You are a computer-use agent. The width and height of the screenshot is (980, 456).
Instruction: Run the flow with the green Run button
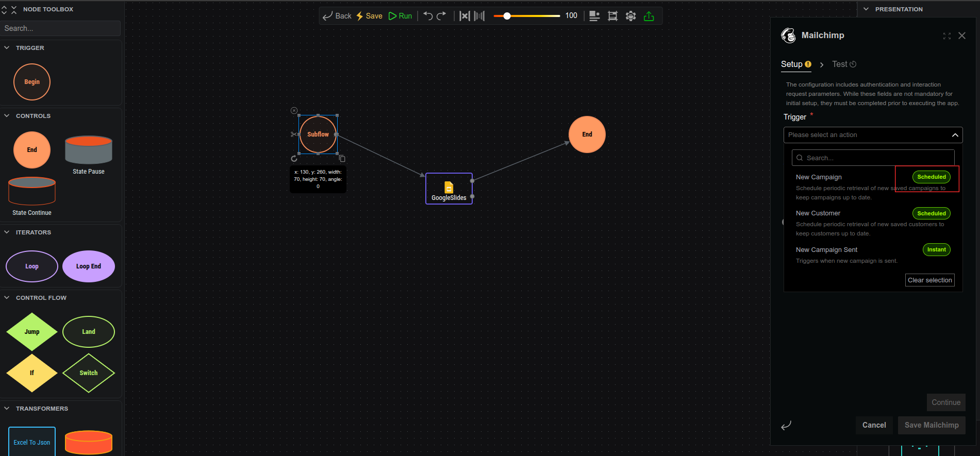coord(400,16)
